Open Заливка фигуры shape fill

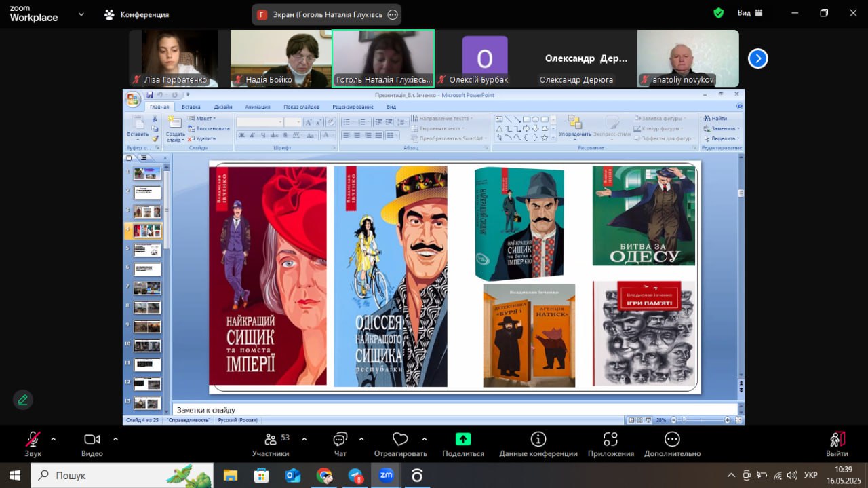point(662,119)
